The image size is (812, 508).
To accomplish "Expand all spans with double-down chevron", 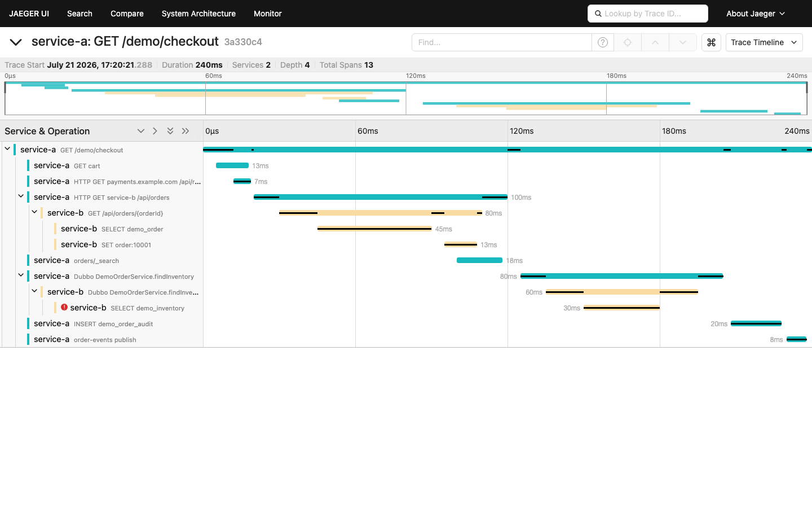I will tap(170, 131).
